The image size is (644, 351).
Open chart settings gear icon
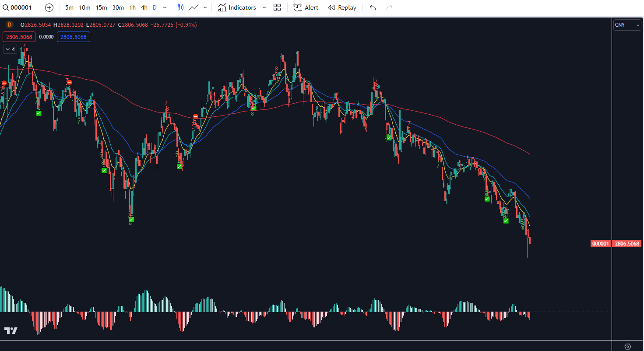pyautogui.click(x=627, y=346)
